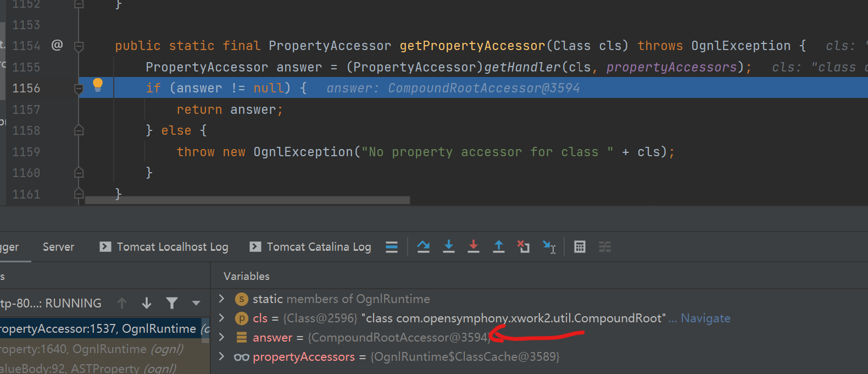Expand the answer variable node
Viewport: 868px width, 374px height.
pos(221,337)
